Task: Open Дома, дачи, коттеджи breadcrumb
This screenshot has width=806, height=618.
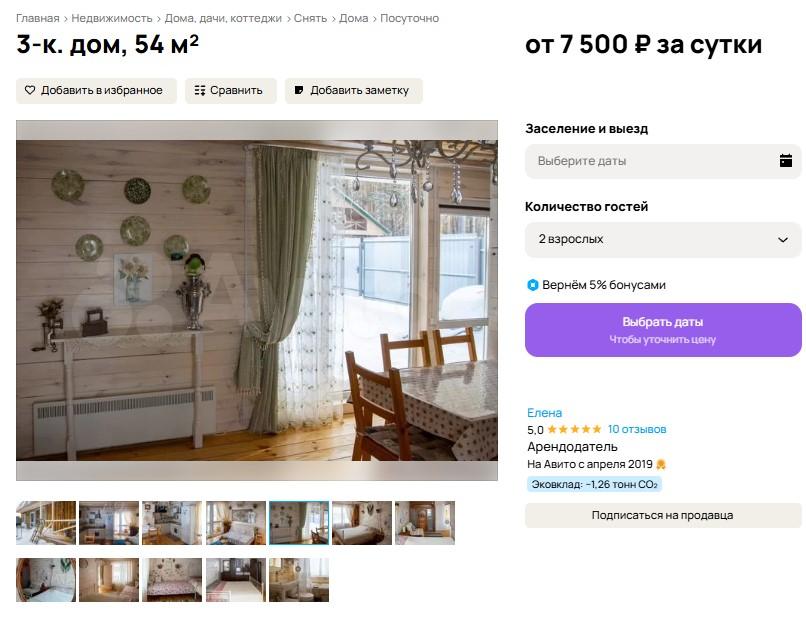Action: click(x=223, y=19)
